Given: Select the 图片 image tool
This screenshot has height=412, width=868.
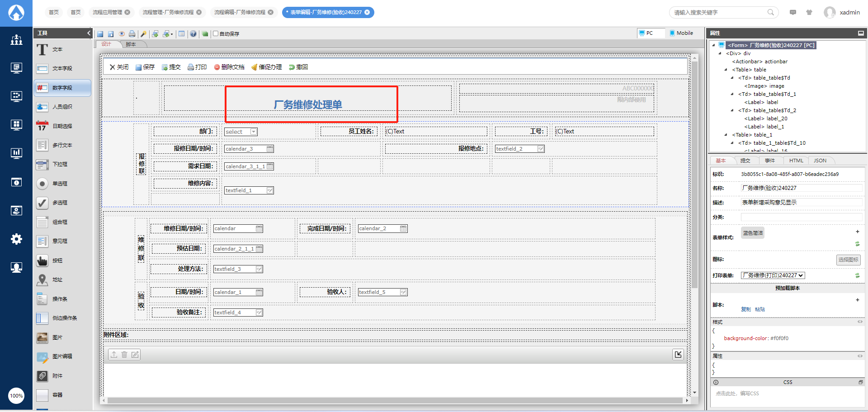Looking at the screenshot, I should [x=62, y=337].
